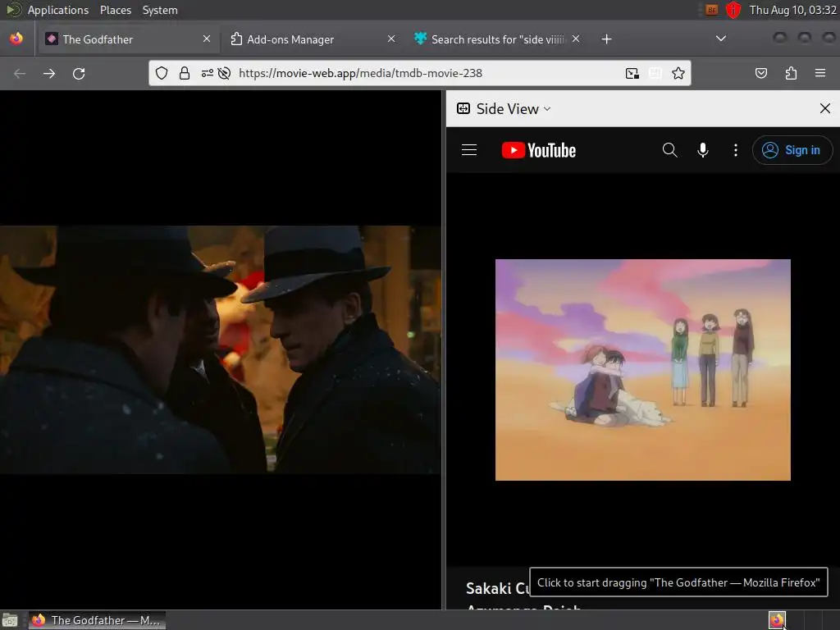Switch to The Godfather tab

127,39
